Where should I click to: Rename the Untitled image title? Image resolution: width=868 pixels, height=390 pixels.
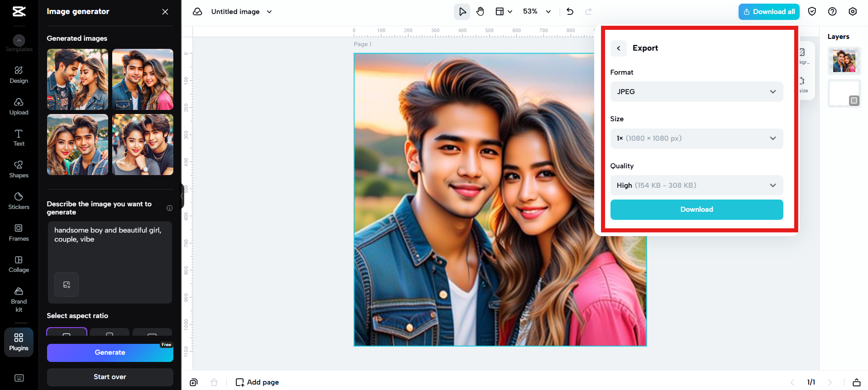[235, 12]
